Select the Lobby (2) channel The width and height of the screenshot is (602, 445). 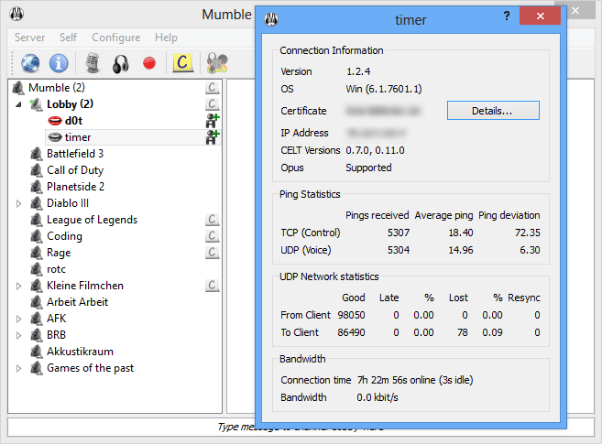click(70, 104)
